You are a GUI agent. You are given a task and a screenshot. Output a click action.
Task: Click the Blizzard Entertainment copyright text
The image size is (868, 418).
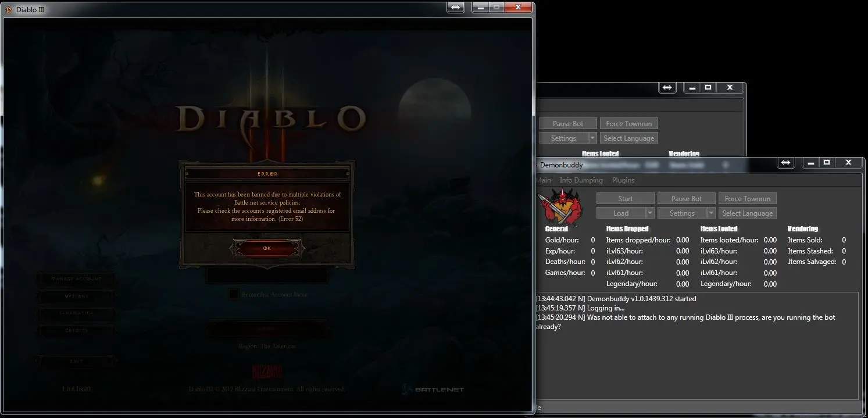[x=267, y=389]
